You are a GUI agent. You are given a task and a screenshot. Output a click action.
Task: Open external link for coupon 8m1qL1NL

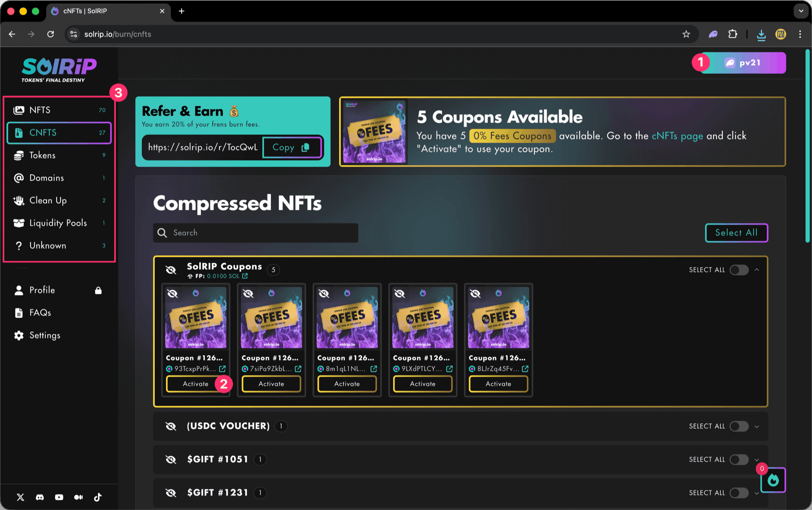(374, 369)
